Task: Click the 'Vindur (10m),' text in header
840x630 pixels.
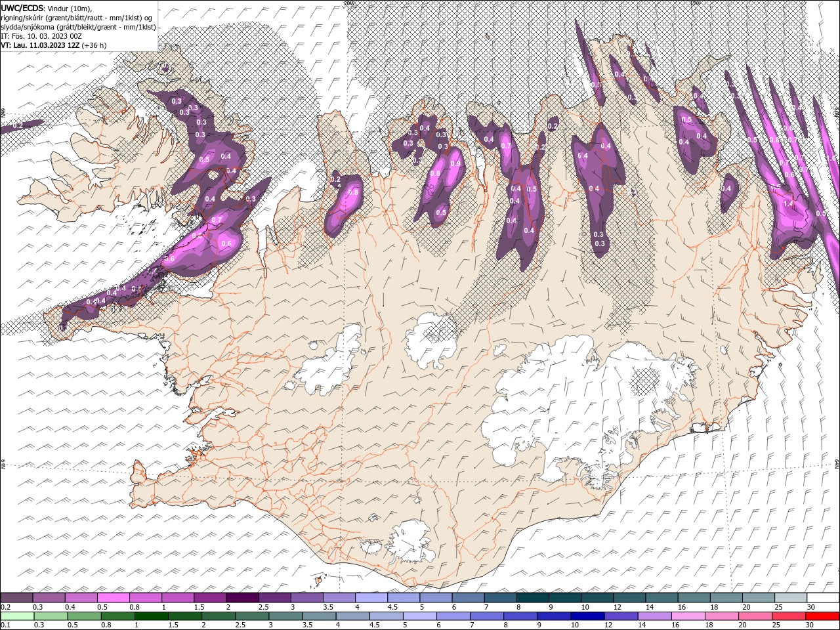Action: (x=70, y=7)
